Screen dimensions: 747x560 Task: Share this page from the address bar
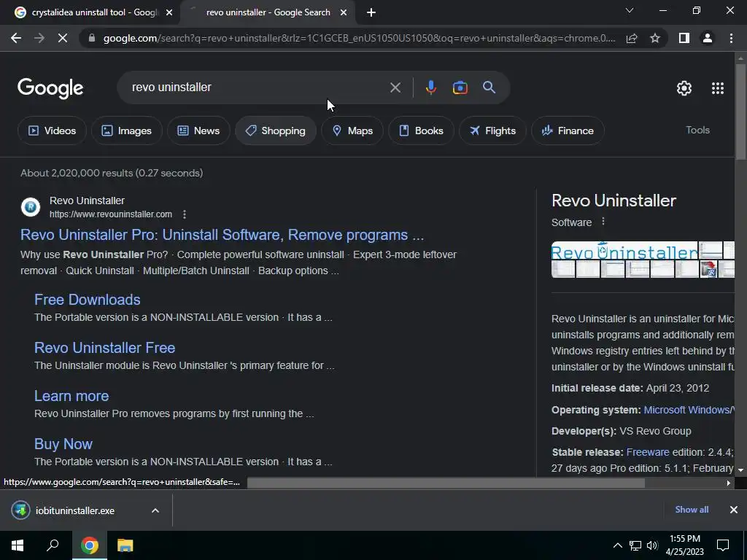[x=632, y=38]
